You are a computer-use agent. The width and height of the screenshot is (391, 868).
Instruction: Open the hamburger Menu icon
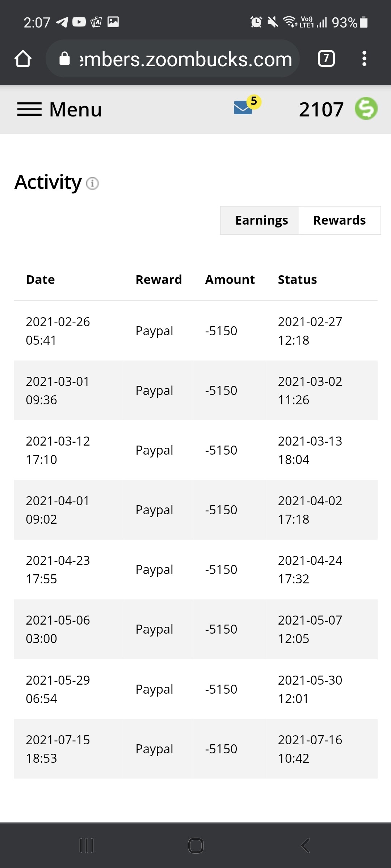(29, 109)
